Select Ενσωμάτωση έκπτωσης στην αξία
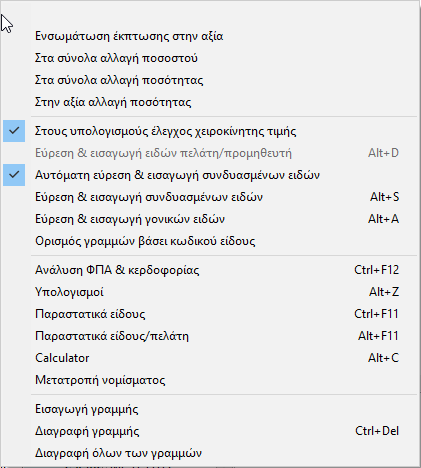Screen dimensions: 421x468 click(x=210, y=36)
